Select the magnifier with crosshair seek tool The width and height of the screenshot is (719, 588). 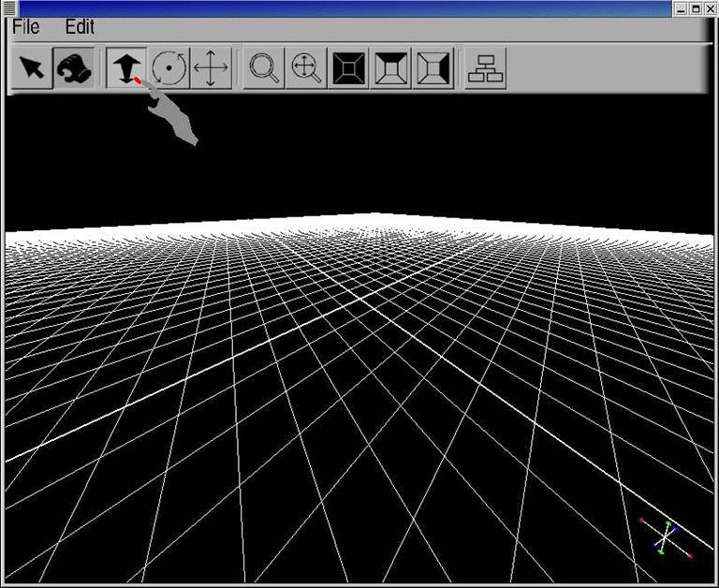coord(306,67)
